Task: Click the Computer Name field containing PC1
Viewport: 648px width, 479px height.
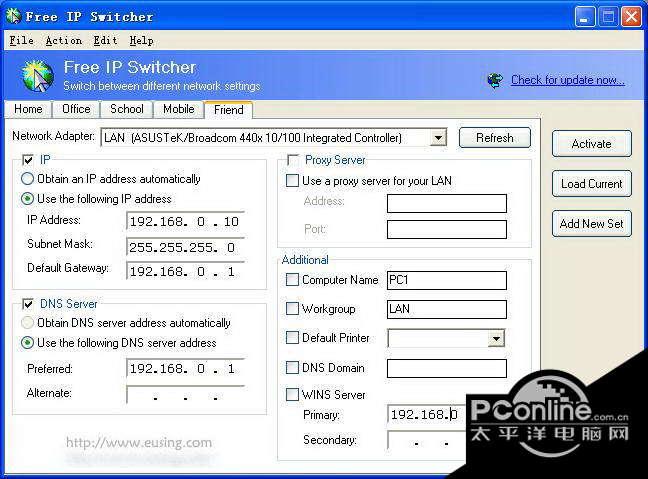Action: [447, 280]
